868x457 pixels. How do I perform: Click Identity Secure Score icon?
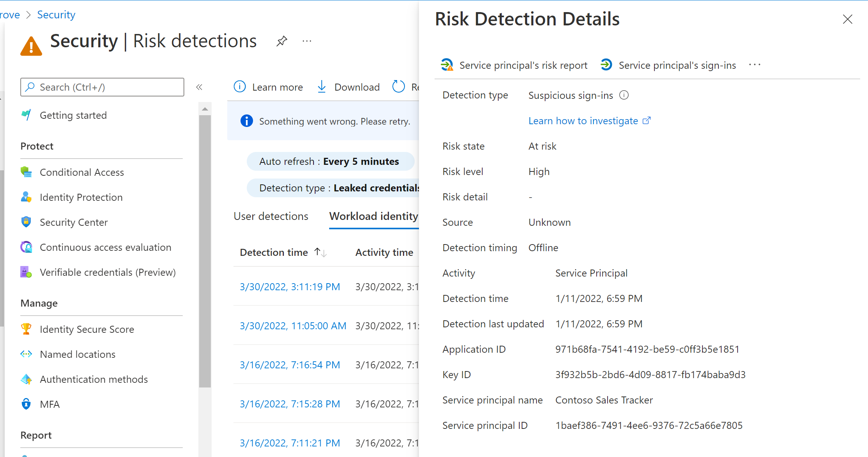click(28, 329)
